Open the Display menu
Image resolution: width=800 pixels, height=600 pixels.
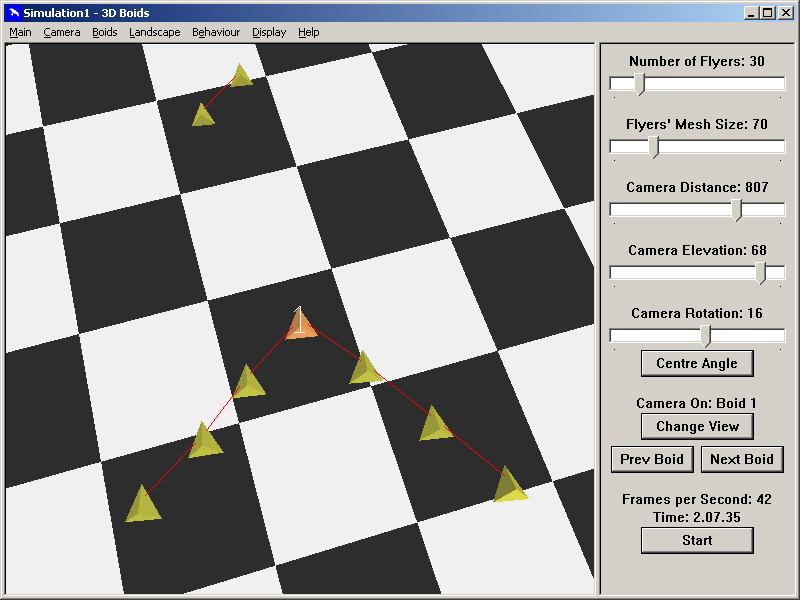click(x=269, y=32)
